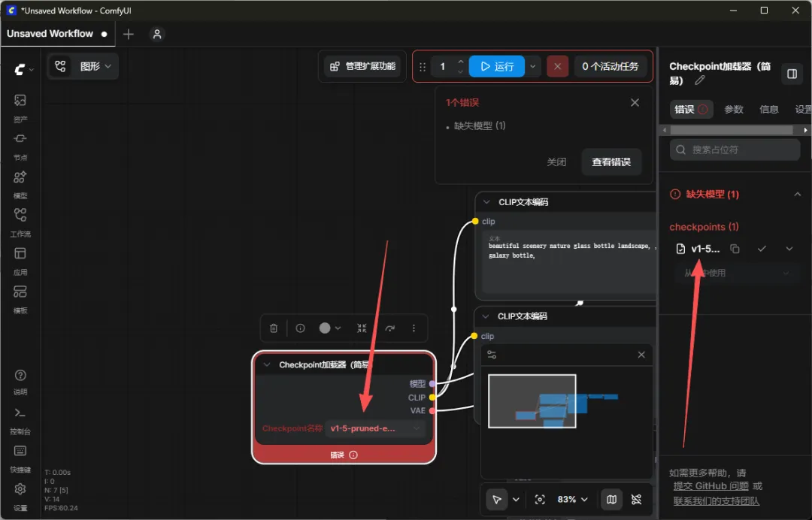812x520 pixels.
Task: Toggle link visibility icon in the bottom toolbar
Action: pos(637,499)
